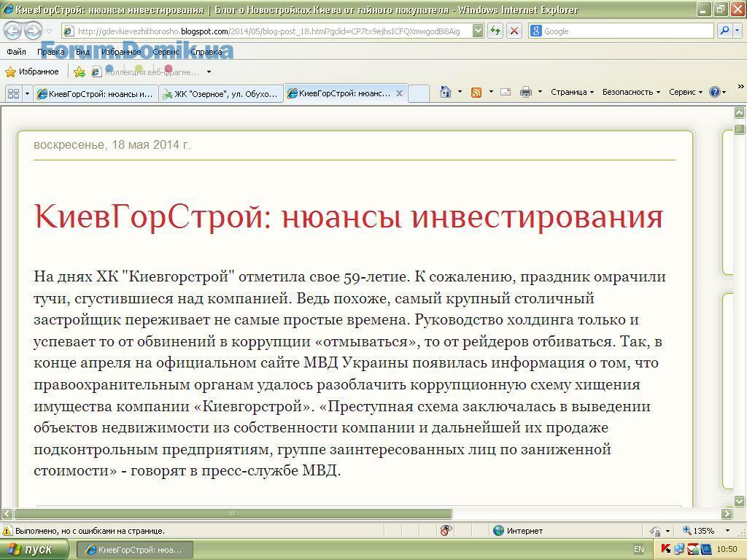Click the system tray clock 10:50
The width and height of the screenshot is (747, 560).
[x=727, y=550]
